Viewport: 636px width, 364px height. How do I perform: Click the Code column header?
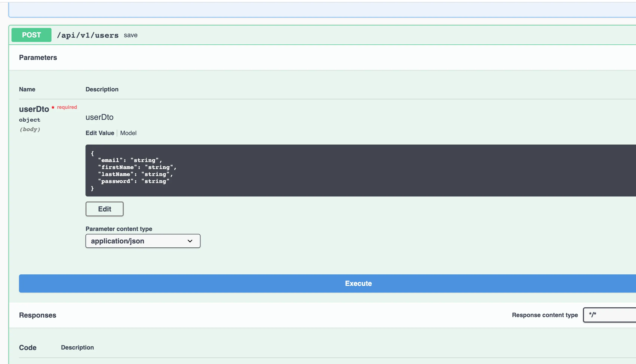click(27, 348)
